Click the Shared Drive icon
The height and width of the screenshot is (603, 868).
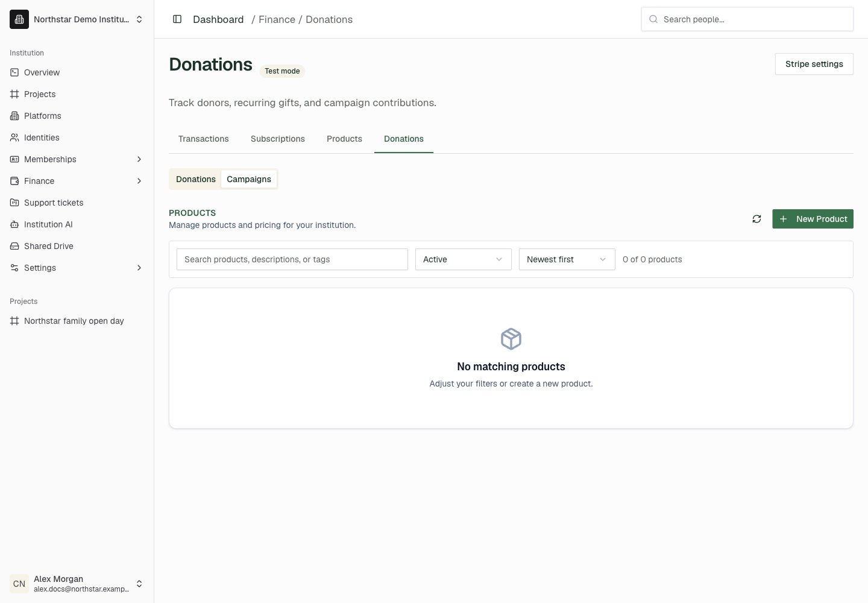point(14,246)
